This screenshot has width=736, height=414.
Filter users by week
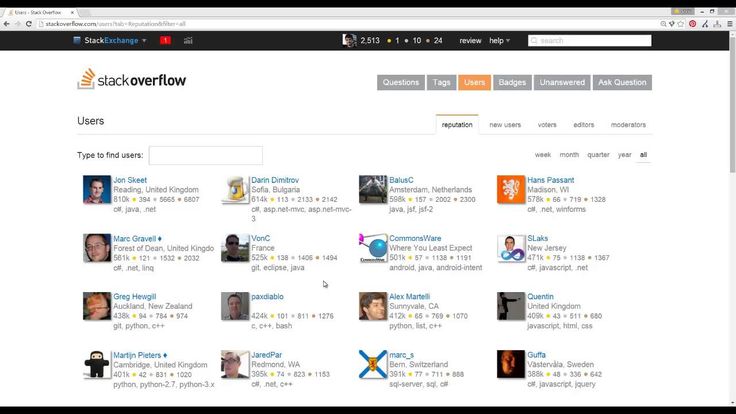tap(543, 154)
